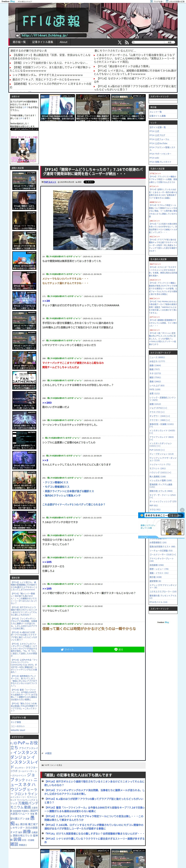
Task: Open the 1341コメント THE PRIMALS top thumbnail
Action: [x=57, y=107]
